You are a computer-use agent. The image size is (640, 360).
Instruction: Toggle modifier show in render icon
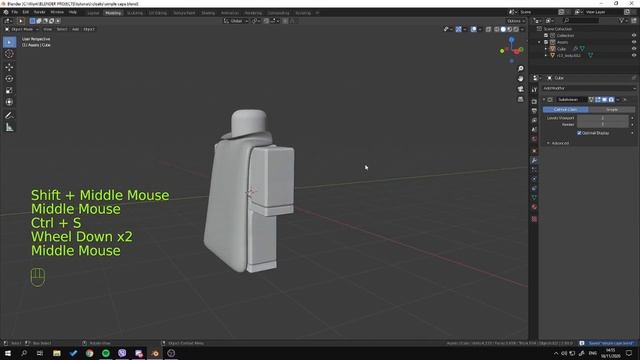(x=611, y=100)
